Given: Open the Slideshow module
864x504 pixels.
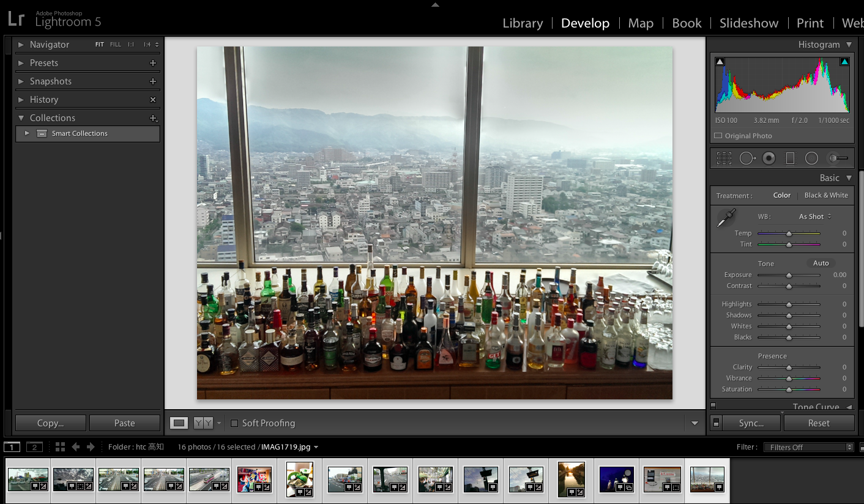Looking at the screenshot, I should tap(748, 23).
